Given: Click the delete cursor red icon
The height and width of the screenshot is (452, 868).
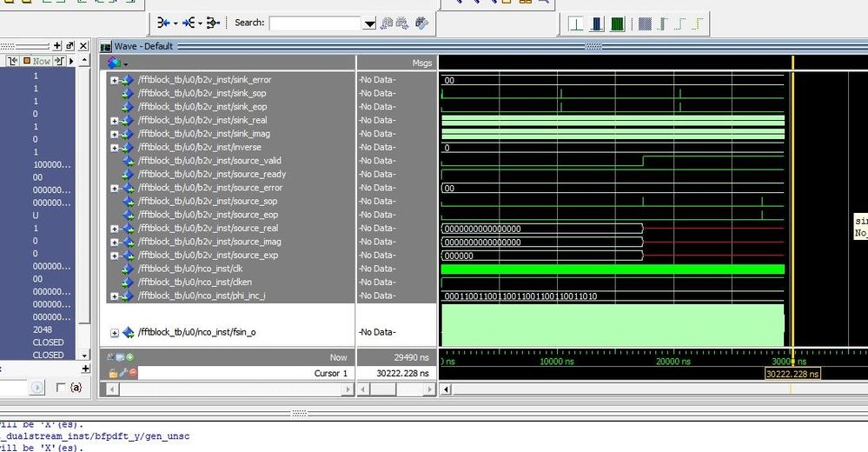Looking at the screenshot, I should 132,372.
